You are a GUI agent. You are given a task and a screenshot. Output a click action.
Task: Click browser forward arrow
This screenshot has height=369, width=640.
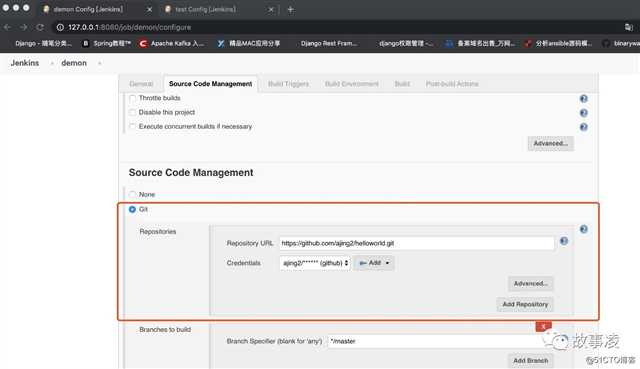pos(23,27)
